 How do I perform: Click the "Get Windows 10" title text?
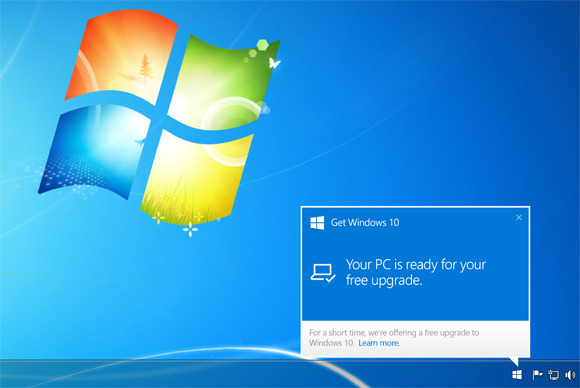pyautogui.click(x=365, y=222)
